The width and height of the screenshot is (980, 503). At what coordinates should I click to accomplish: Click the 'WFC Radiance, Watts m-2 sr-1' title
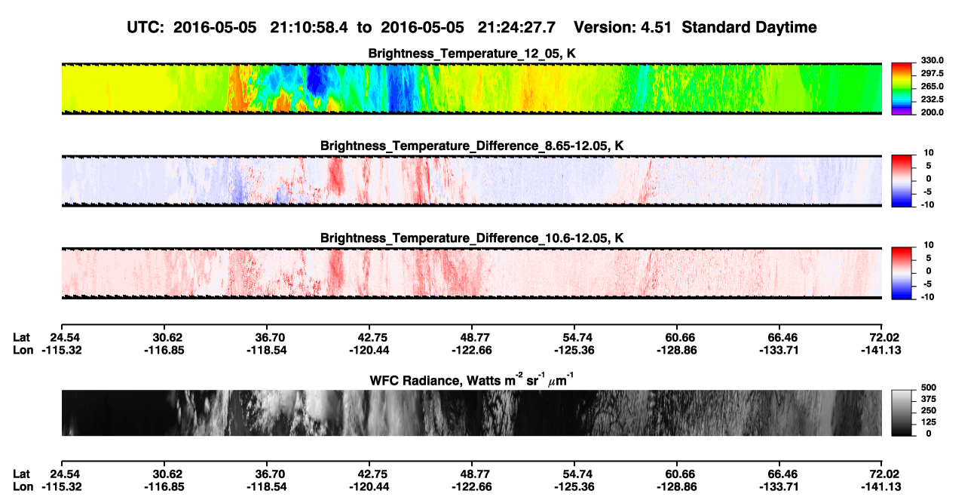pyautogui.click(x=472, y=379)
